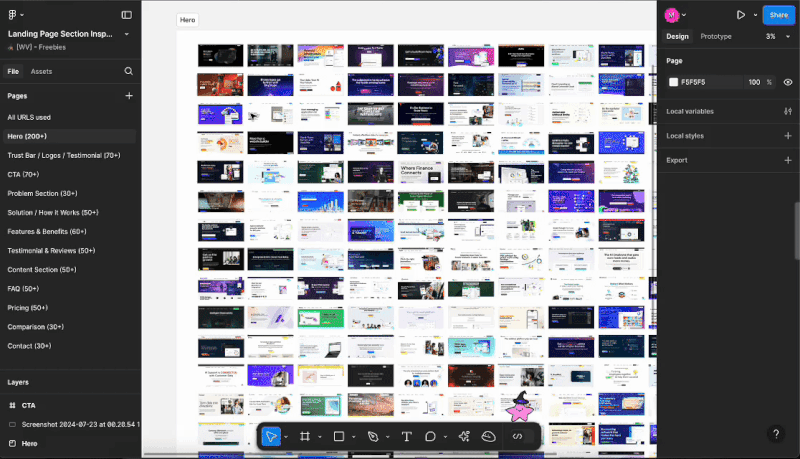Click the Screenshot layer image icon
The height and width of the screenshot is (459, 800).
(x=12, y=424)
